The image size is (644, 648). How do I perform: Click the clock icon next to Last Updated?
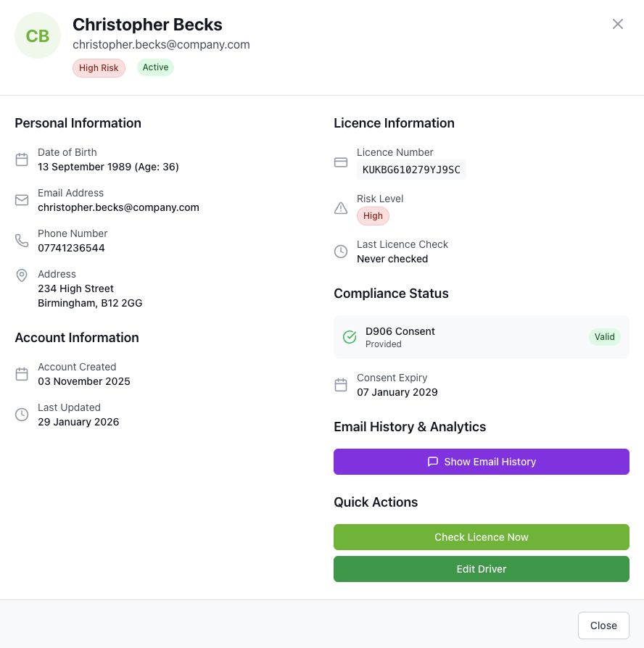pyautogui.click(x=22, y=415)
